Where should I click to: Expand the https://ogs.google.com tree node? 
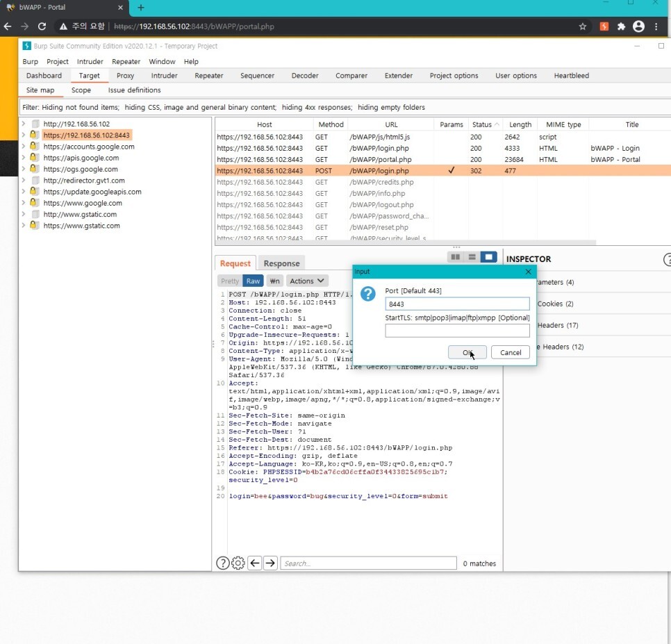(24, 169)
